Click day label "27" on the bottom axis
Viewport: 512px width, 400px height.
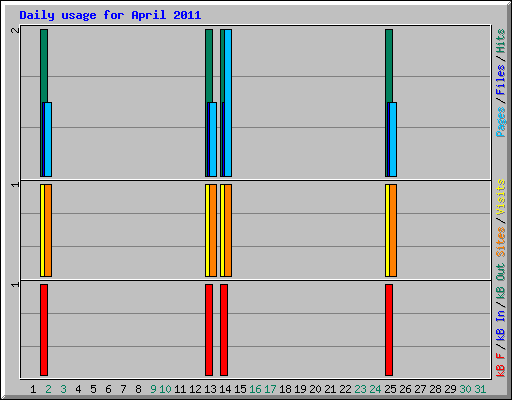point(420,389)
